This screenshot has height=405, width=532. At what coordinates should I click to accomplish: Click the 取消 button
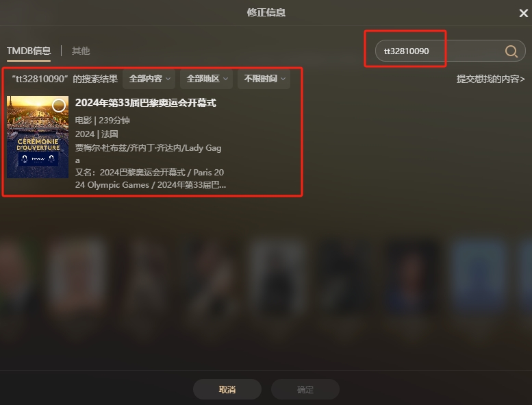pos(227,389)
